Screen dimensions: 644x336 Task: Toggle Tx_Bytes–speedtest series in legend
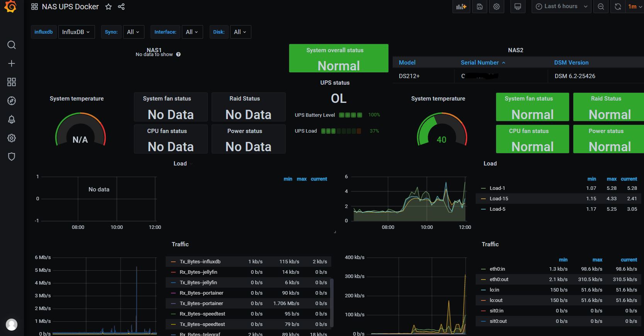pyautogui.click(x=202, y=324)
